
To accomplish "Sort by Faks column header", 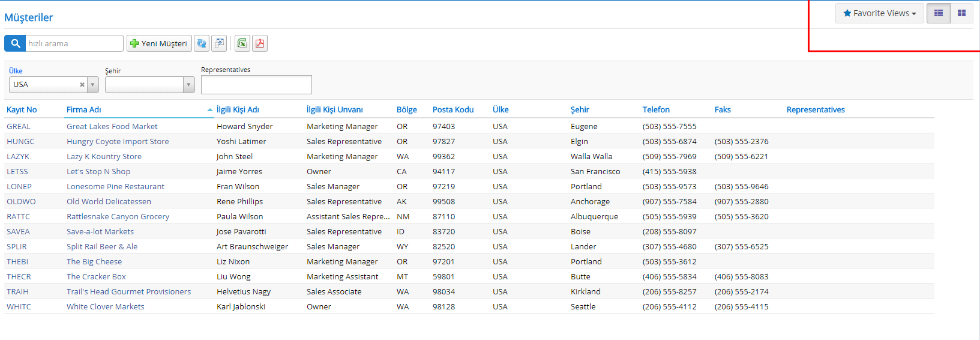I will point(723,109).
